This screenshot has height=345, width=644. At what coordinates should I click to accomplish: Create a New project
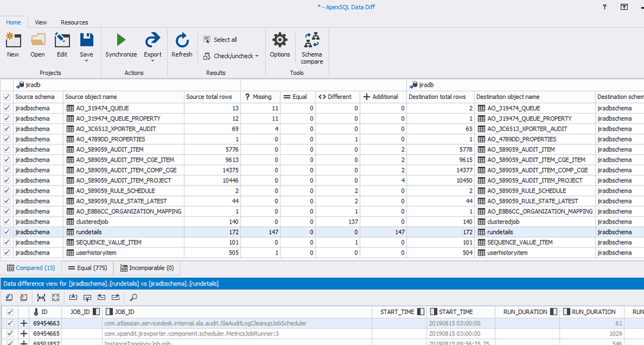[13, 45]
